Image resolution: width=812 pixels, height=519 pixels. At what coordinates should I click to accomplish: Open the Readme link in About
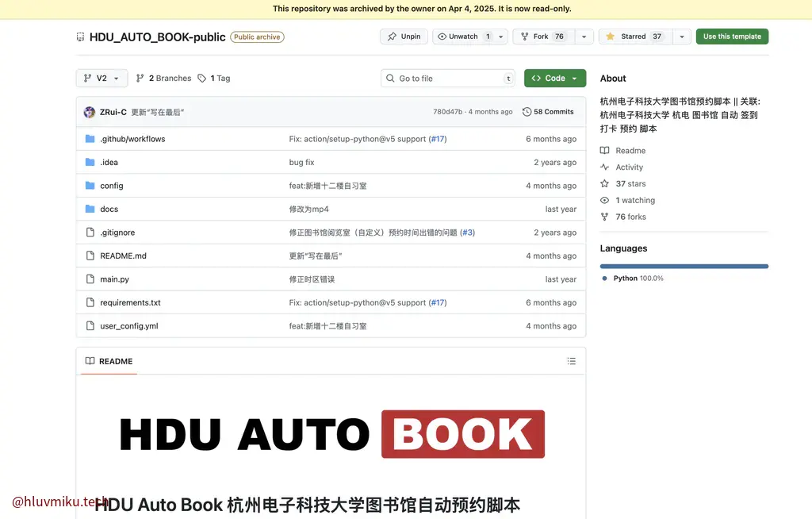(x=630, y=150)
